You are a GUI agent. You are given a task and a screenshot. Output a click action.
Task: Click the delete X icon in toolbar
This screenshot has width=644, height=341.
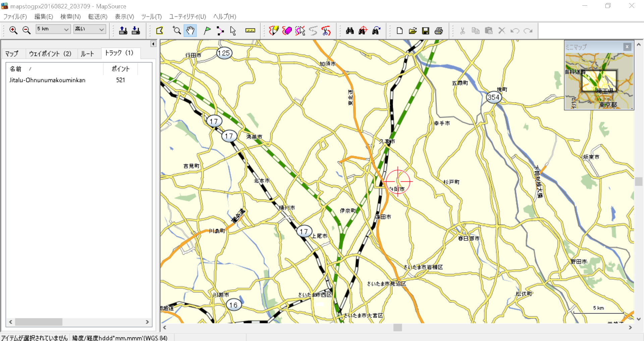(x=502, y=31)
